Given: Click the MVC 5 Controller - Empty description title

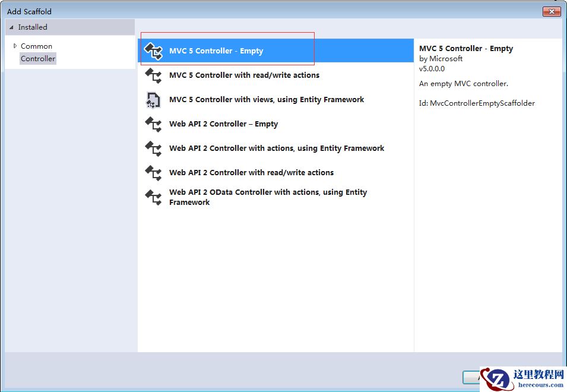Looking at the screenshot, I should point(466,49).
